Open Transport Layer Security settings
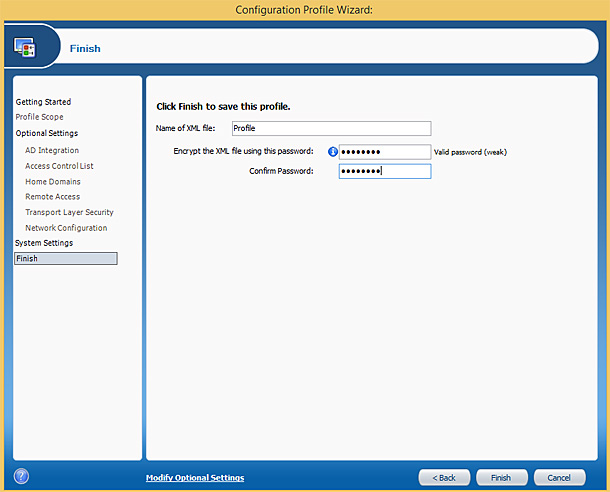 (x=69, y=212)
